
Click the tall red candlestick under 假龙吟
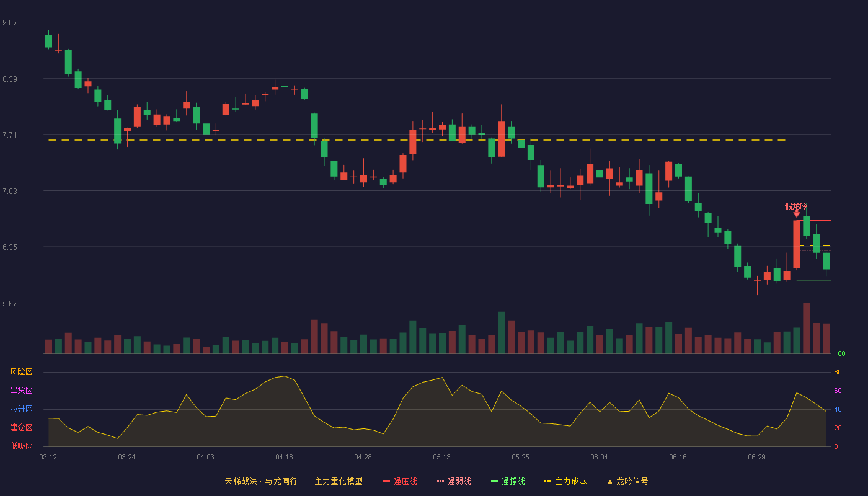797,244
